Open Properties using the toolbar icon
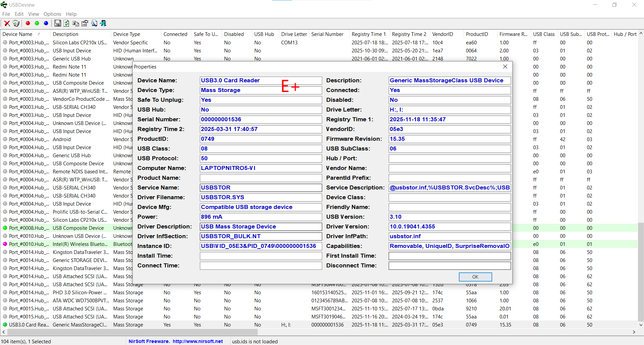The width and height of the screenshot is (644, 345). click(85, 23)
